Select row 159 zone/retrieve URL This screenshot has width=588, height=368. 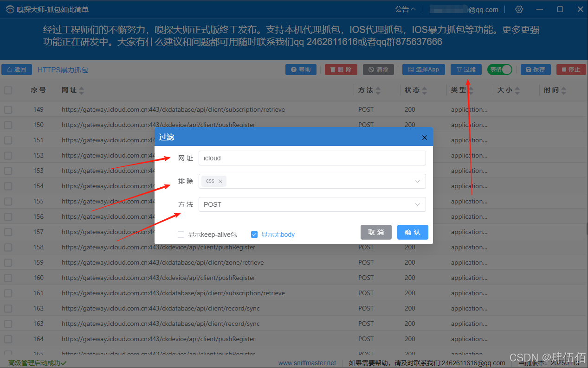(162, 262)
